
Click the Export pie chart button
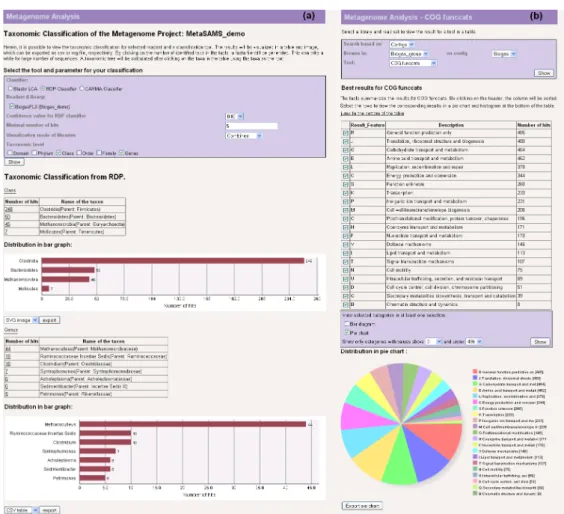click(362, 506)
